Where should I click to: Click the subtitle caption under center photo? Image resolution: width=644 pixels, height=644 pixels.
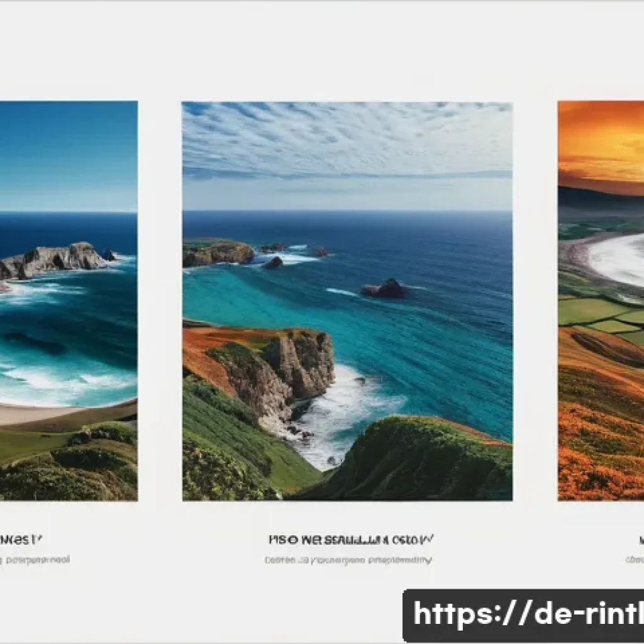[x=348, y=560]
